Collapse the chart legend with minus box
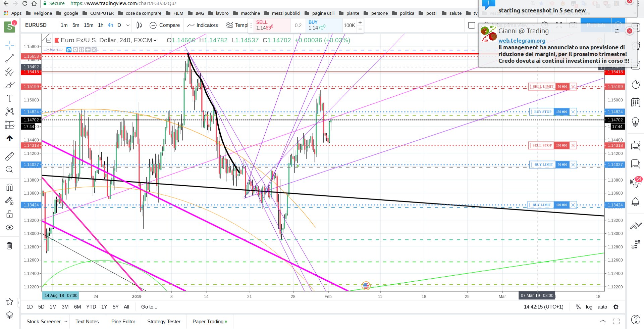Viewport: 644px width, 329px height. [49, 40]
